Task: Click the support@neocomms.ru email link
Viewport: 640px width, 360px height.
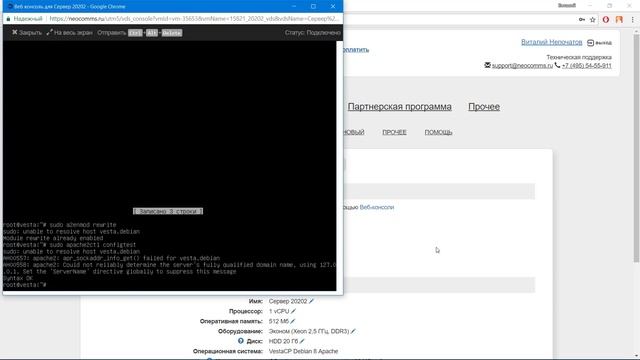Action: pyautogui.click(x=522, y=65)
